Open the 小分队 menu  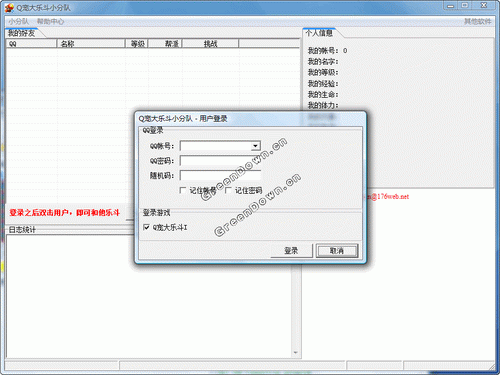point(19,22)
